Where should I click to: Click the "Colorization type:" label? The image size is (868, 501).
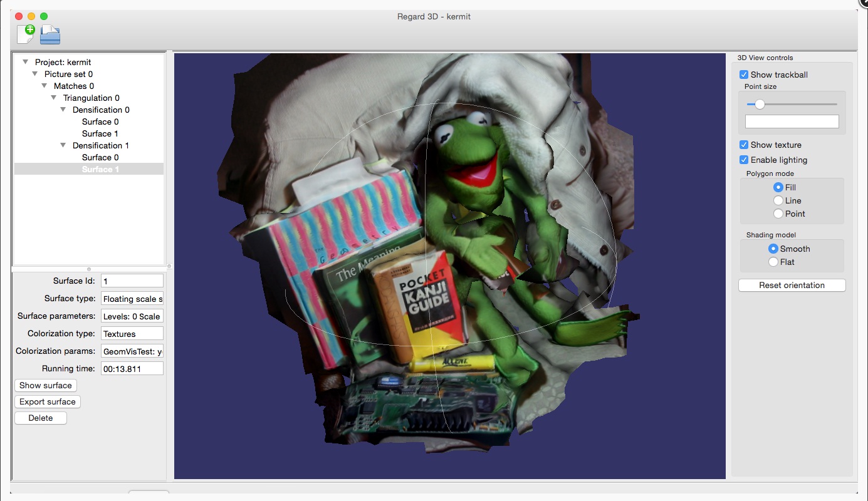pos(61,334)
